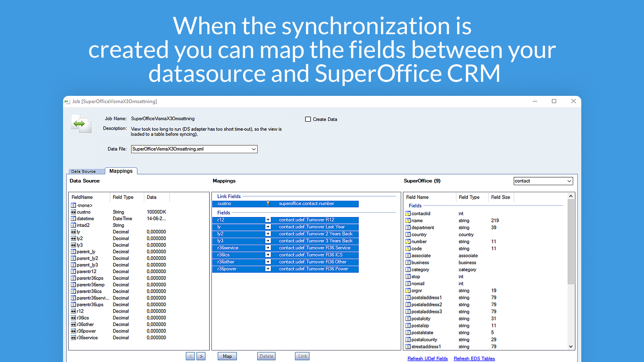644x362 pixels.
Task: Click the contactid field icon
Action: (x=408, y=214)
